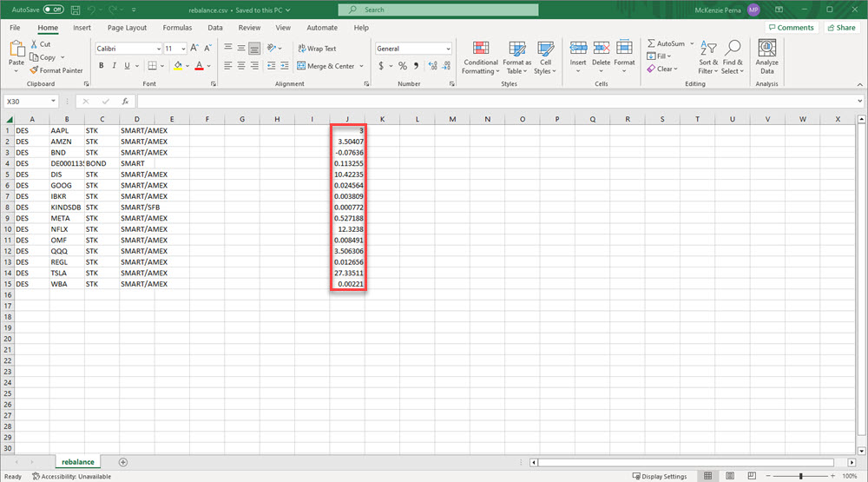Screen dimensions: 868x482
Task: Toggle Top Align vertical alignment
Action: (228, 49)
